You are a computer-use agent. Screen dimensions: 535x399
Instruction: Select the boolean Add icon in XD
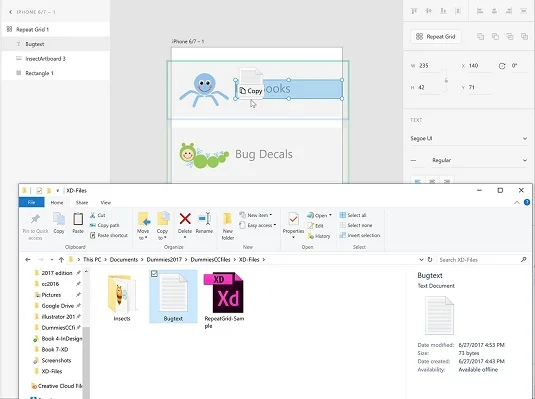point(480,37)
